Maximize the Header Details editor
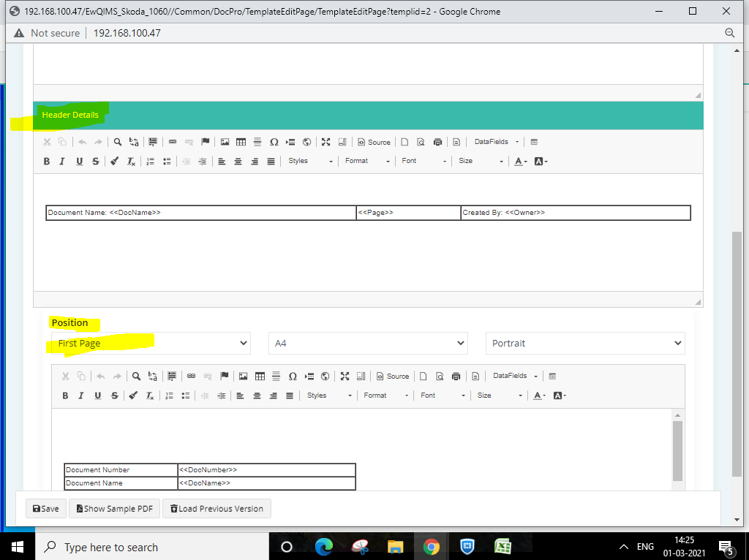 (325, 142)
